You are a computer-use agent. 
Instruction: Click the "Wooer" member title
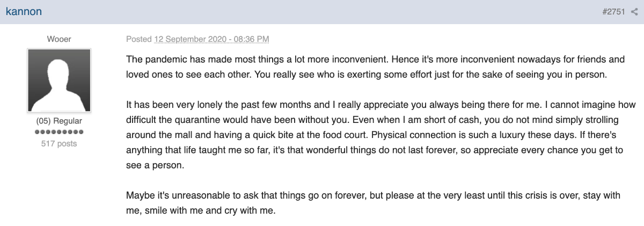click(x=59, y=39)
